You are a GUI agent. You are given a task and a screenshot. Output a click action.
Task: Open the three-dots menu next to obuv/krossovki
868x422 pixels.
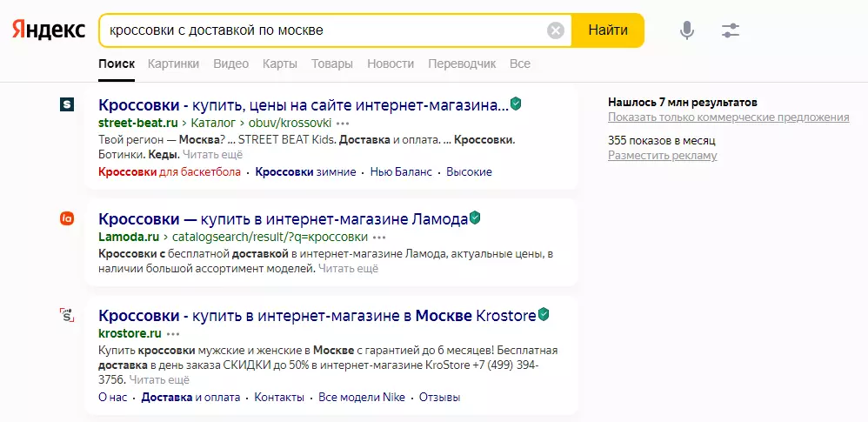click(x=344, y=123)
